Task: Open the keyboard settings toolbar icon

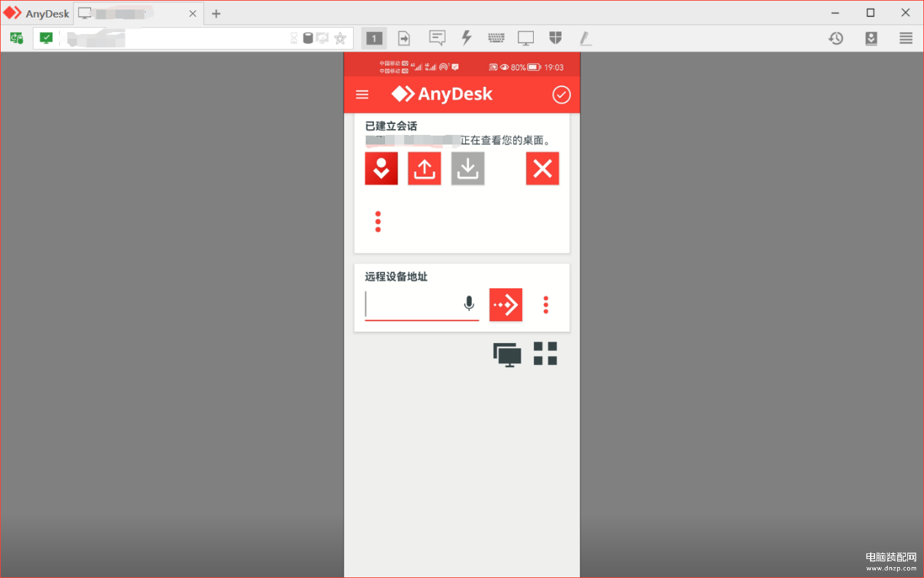Action: coord(497,38)
